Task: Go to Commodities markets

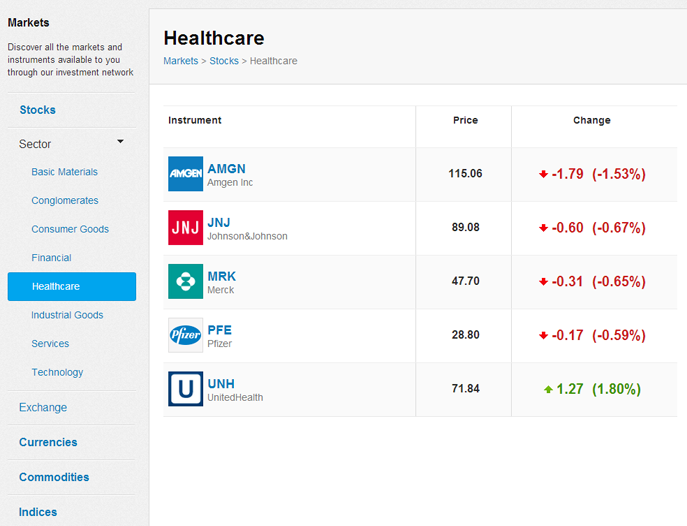Action: [54, 477]
